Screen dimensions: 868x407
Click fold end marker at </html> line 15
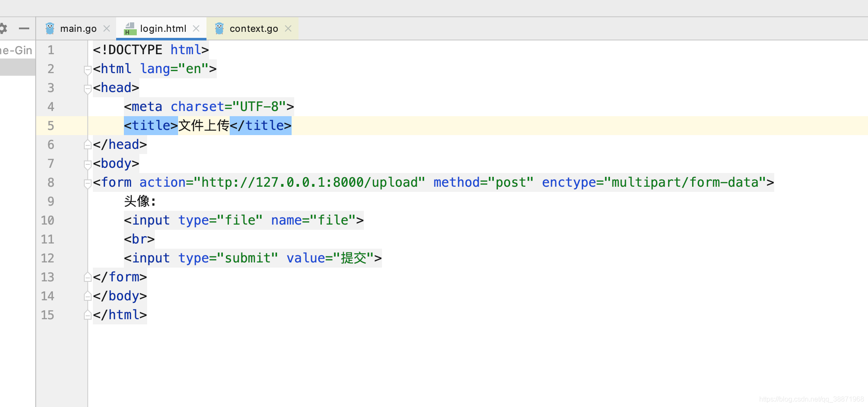[x=87, y=315]
